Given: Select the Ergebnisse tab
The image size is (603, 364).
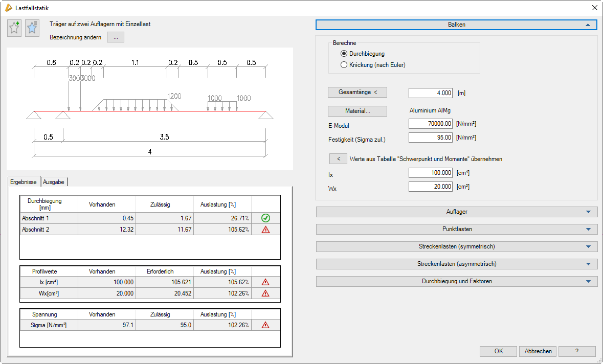Looking at the screenshot, I should (24, 182).
